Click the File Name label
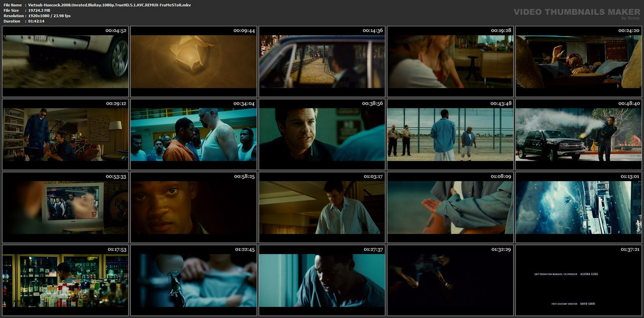The image size is (644, 318). [x=13, y=5]
